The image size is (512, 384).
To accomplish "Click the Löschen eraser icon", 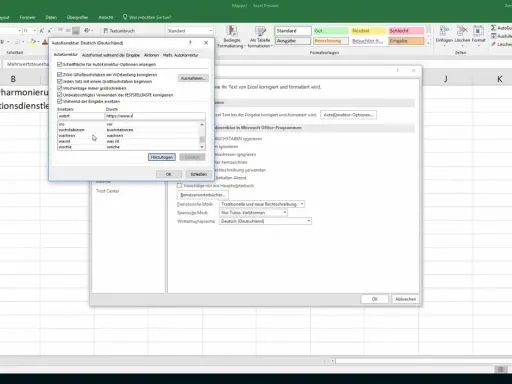I will [494, 44].
